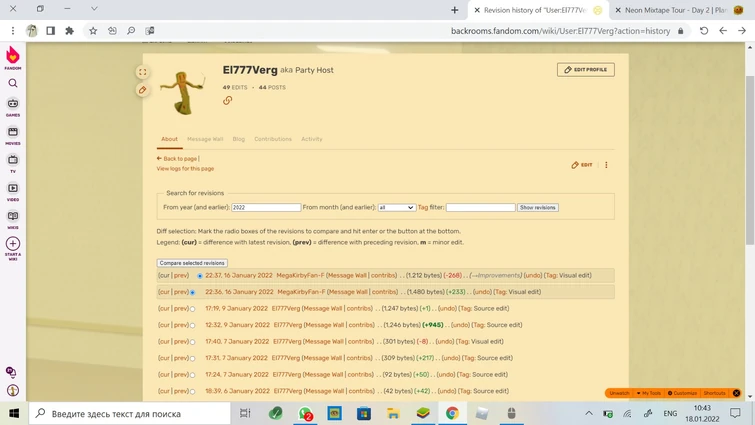The height and width of the screenshot is (425, 755).
Task: Click the chain link icon under edits count
Action: click(228, 100)
